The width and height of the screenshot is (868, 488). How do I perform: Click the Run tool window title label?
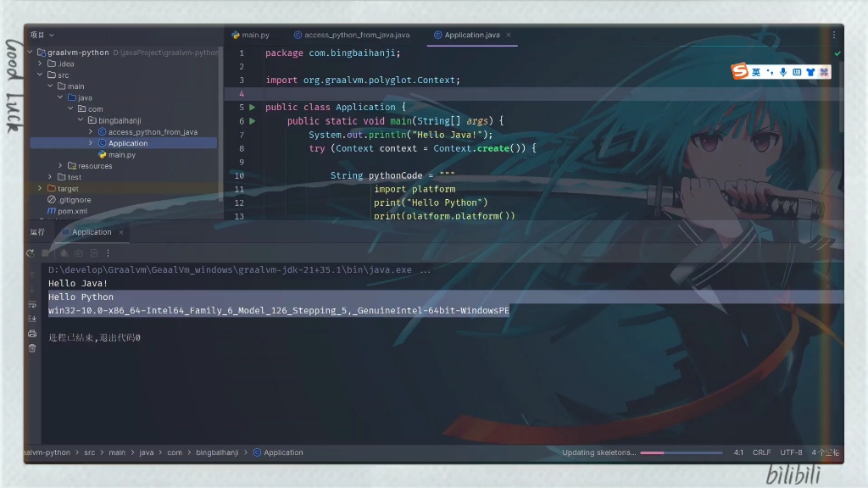(x=37, y=232)
